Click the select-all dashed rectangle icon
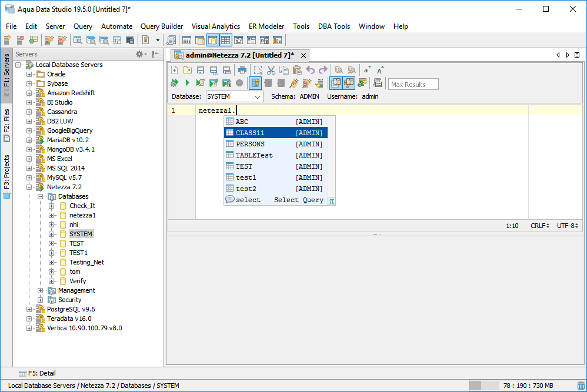Screen dimensions: 587x392 (x=258, y=70)
